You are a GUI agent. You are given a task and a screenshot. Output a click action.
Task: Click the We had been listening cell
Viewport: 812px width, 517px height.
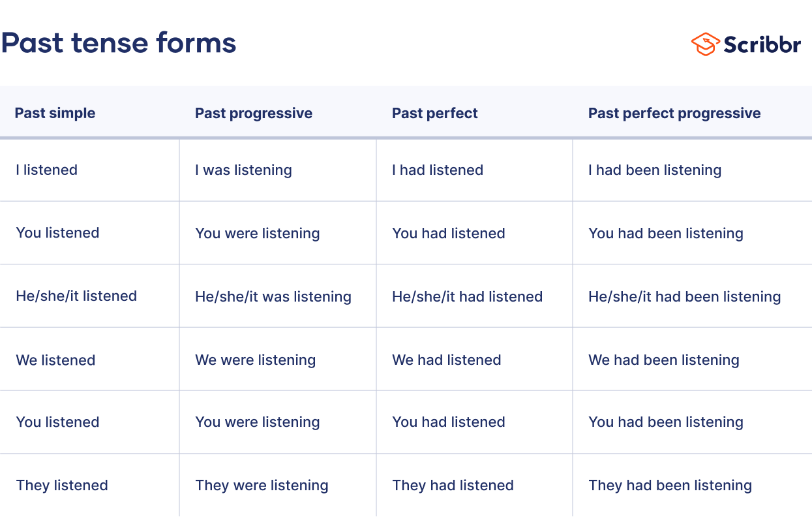[663, 360]
